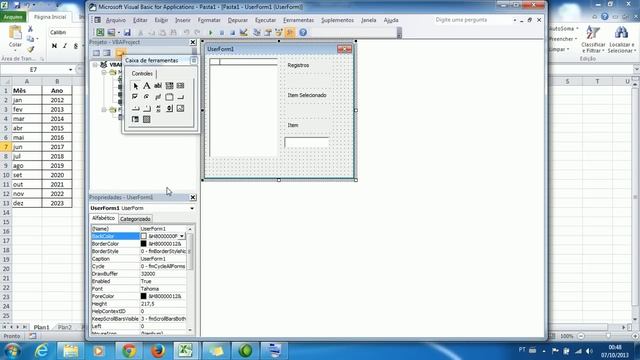Select the Frame control in the toolbox
640x360 pixels.
coord(169,97)
